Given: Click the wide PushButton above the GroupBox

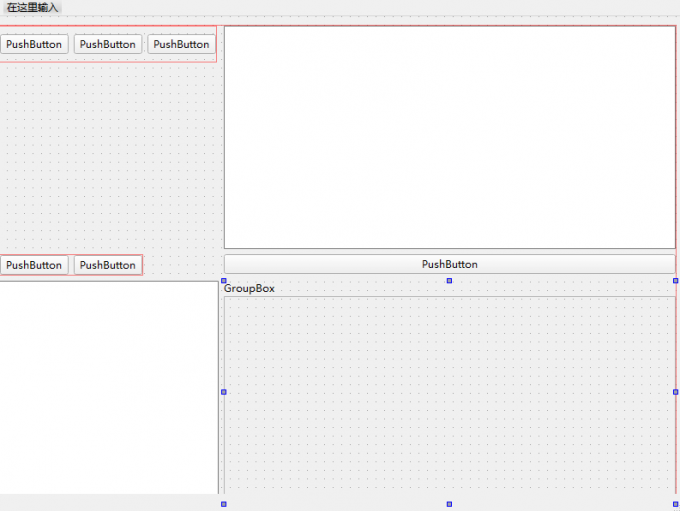Looking at the screenshot, I should (449, 264).
